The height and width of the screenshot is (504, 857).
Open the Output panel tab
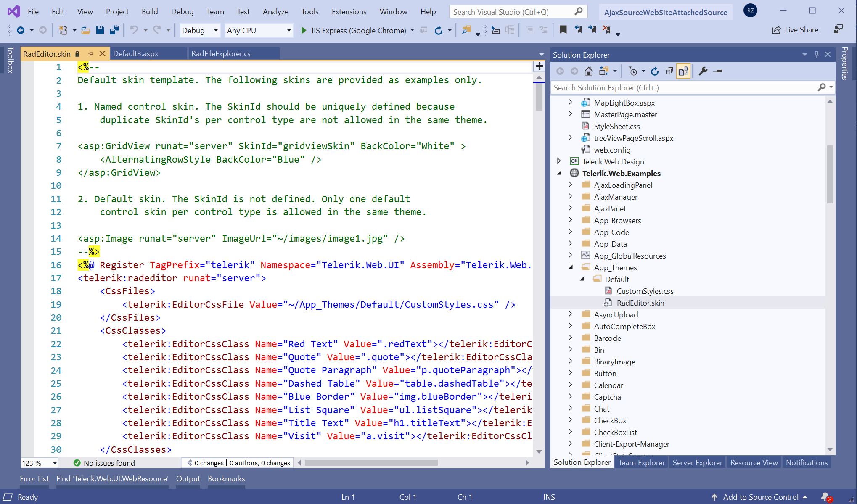pos(188,479)
